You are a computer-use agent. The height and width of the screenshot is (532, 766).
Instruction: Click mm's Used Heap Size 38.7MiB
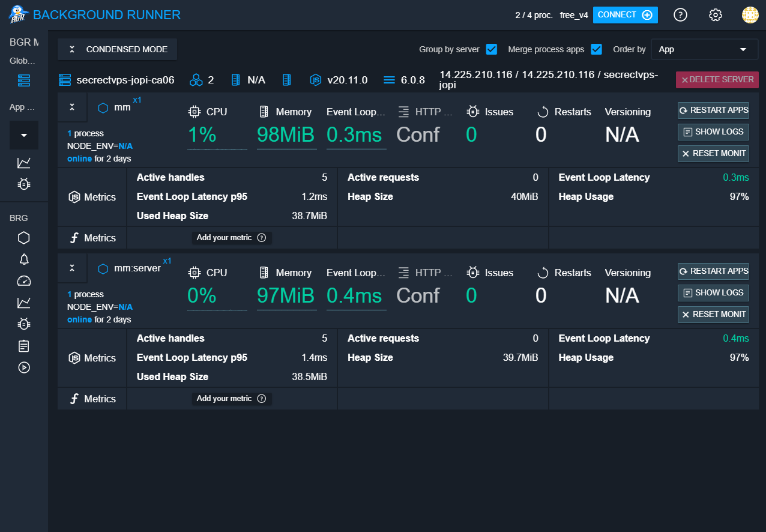point(310,216)
